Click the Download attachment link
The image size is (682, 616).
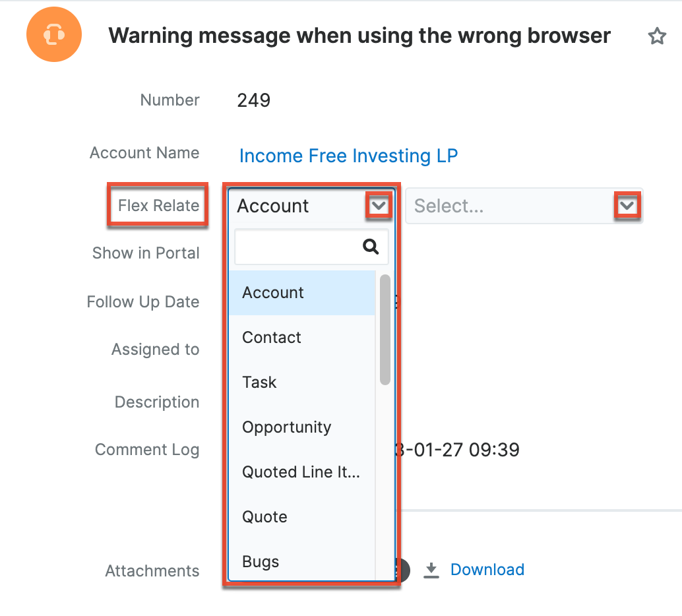coord(487,570)
